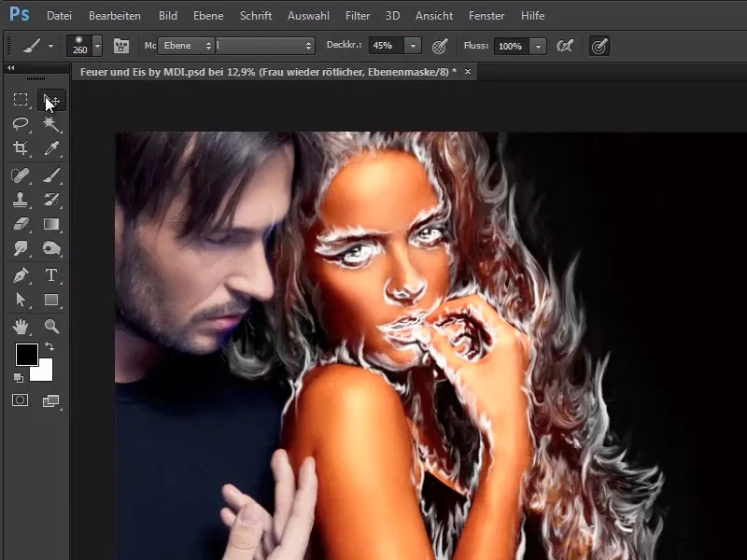
Task: Toggle Quick Mask mode
Action: tap(20, 400)
